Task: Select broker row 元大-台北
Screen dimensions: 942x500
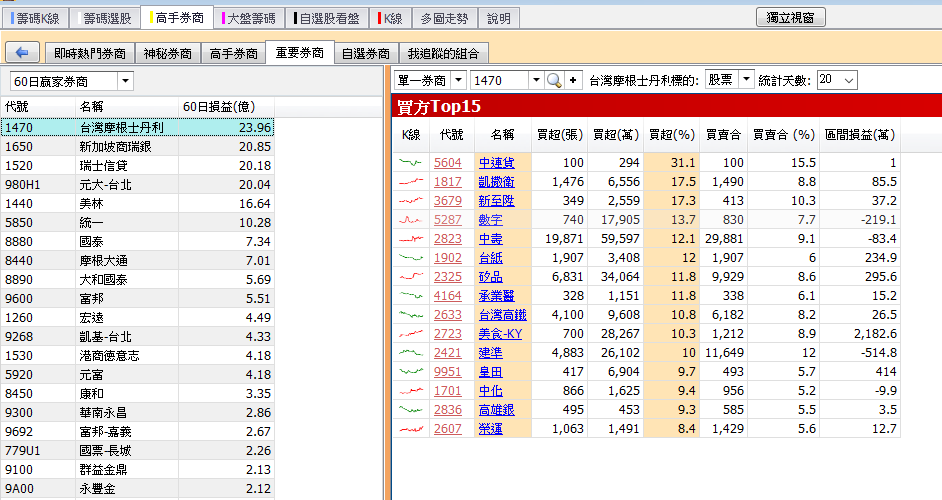Action: point(137,184)
